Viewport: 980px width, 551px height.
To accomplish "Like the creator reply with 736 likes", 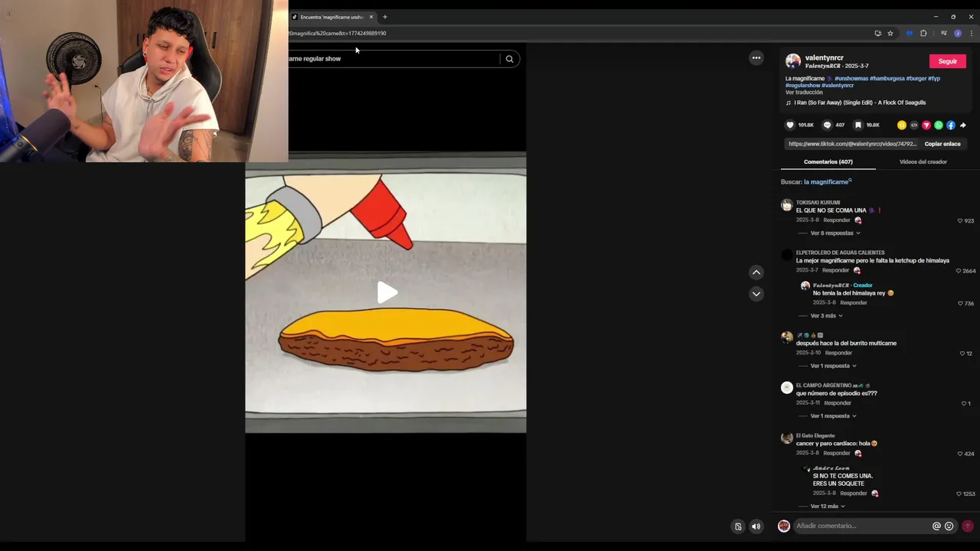I will (x=960, y=303).
